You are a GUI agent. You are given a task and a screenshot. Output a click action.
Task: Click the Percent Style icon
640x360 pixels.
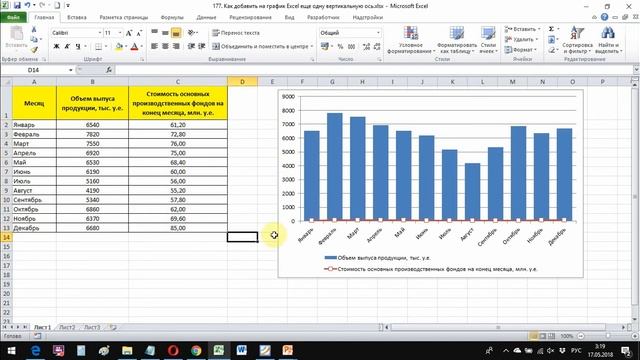(340, 47)
